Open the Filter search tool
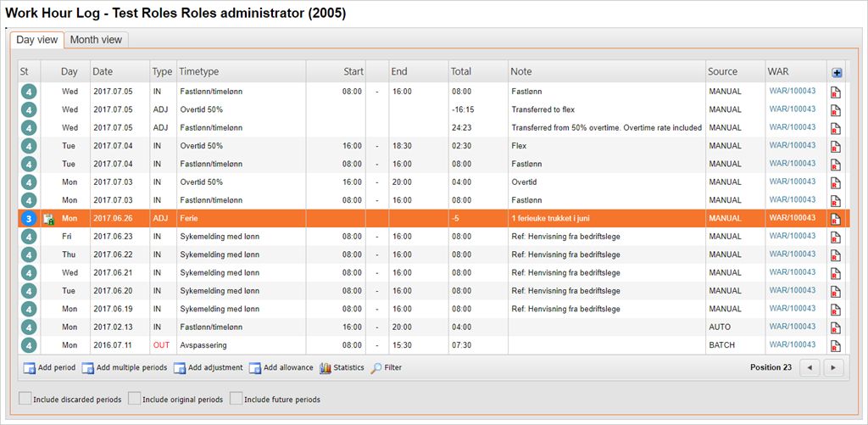This screenshot has height=425, width=868. 387,367
